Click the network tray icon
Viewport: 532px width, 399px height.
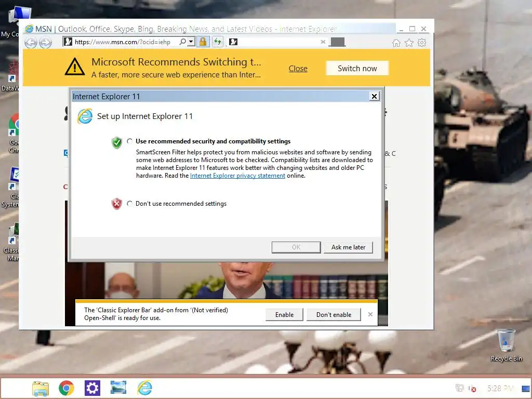pyautogui.click(x=459, y=388)
